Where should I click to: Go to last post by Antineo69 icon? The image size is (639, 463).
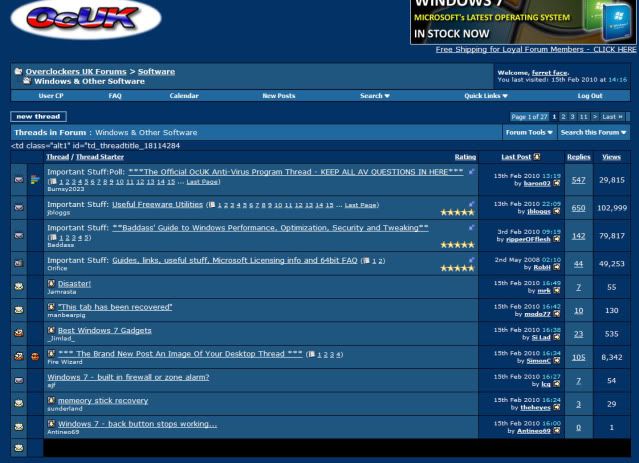coord(557,431)
